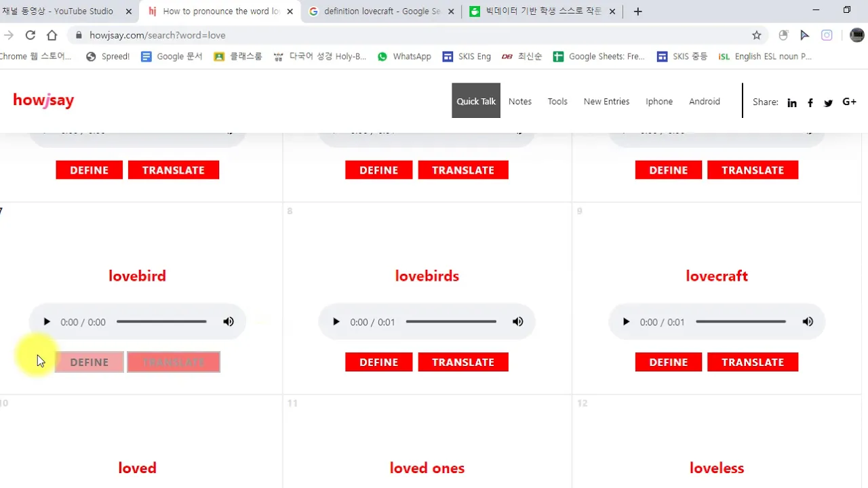Open the English ESL noun bookmark
Image resolution: width=868 pixels, height=488 pixels.
765,56
